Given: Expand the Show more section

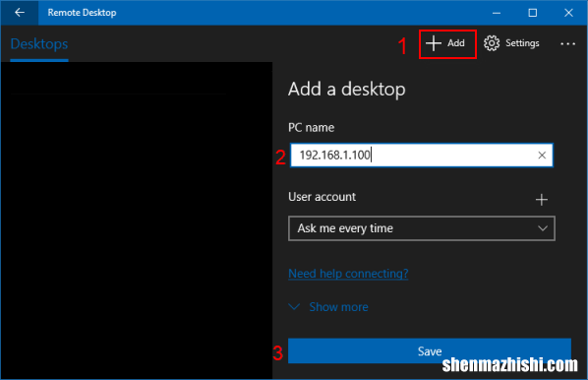Looking at the screenshot, I should (328, 307).
